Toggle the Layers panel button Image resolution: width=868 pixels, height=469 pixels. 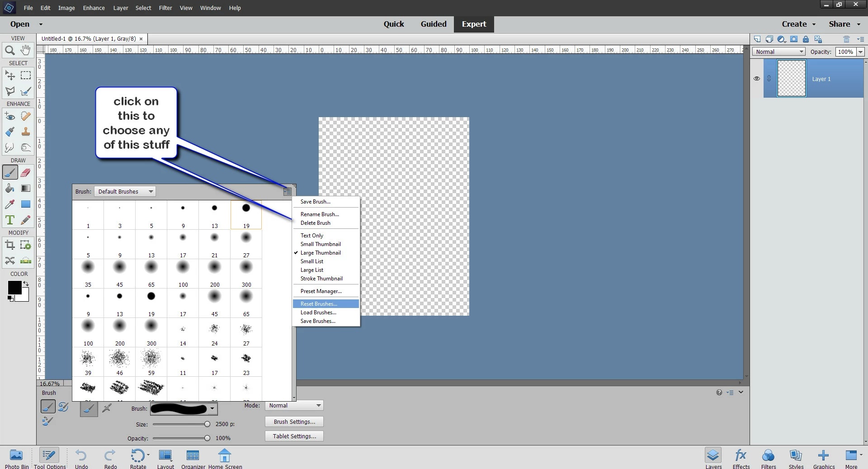click(x=713, y=458)
